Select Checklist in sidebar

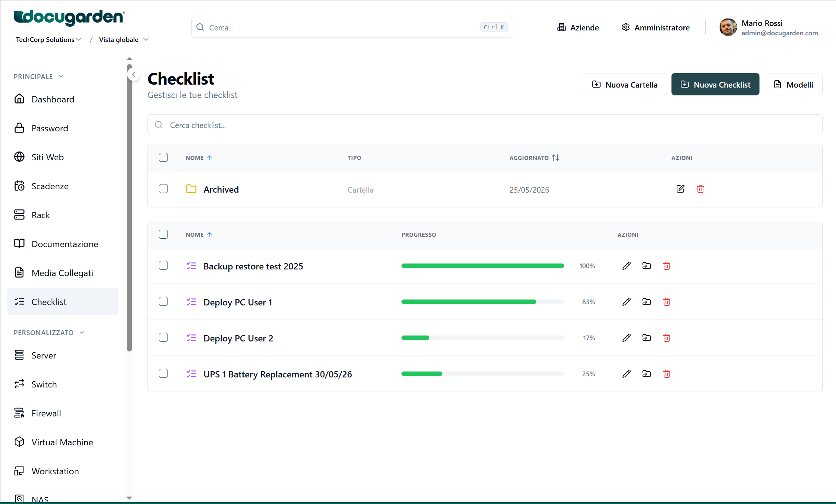click(63, 302)
